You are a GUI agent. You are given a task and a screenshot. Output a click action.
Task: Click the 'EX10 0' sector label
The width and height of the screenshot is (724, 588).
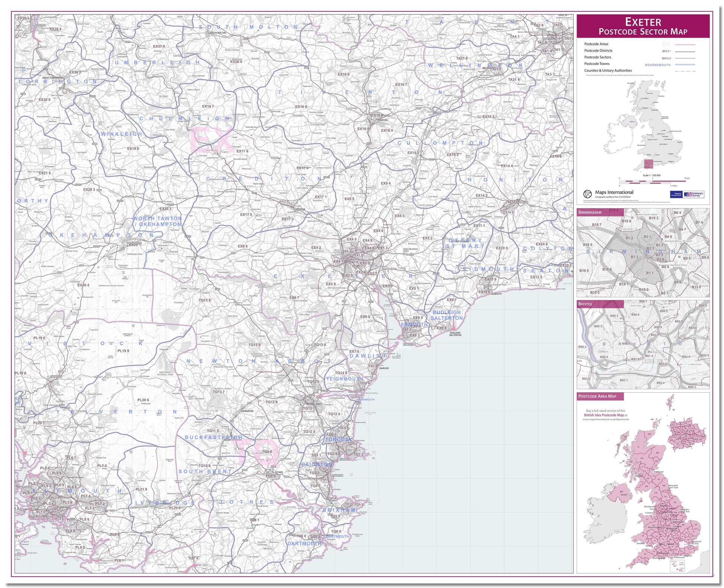pos(502,248)
